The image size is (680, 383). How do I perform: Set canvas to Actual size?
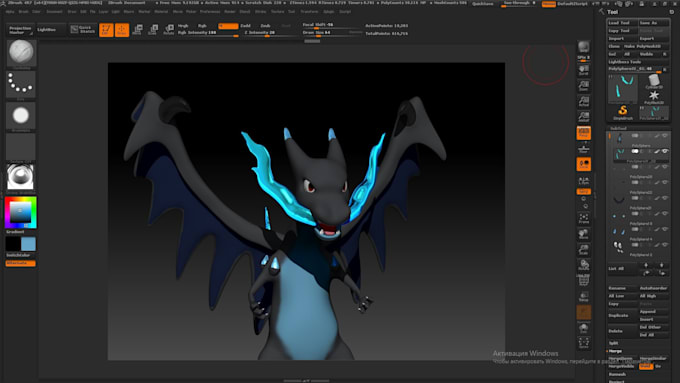tap(584, 101)
